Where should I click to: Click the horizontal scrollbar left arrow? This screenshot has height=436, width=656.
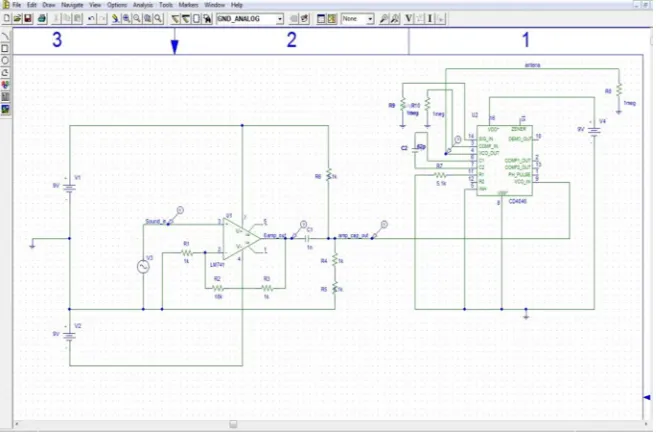click(17, 424)
